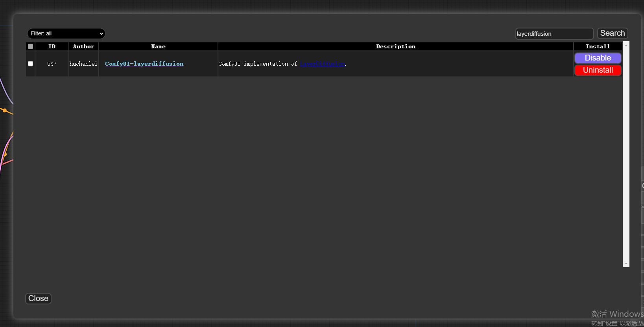This screenshot has height=327, width=644.
Task: Toggle the select-all checkbox in table header
Action: coord(30,46)
